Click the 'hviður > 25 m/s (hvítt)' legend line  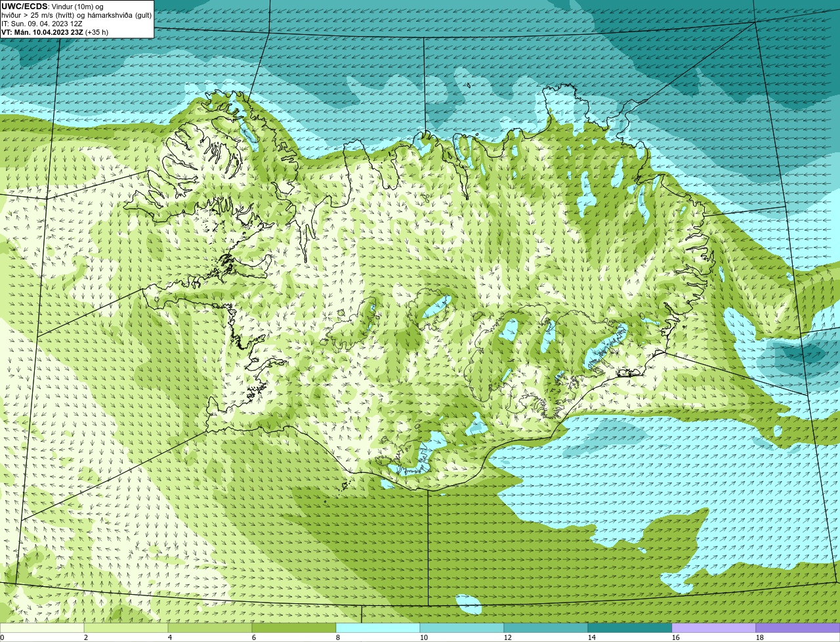point(77,14)
